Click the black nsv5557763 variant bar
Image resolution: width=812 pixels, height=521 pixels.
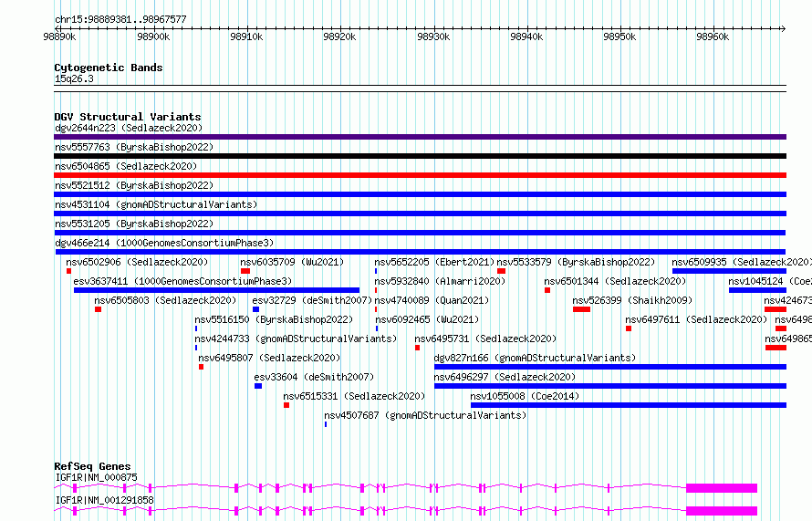tap(420, 156)
